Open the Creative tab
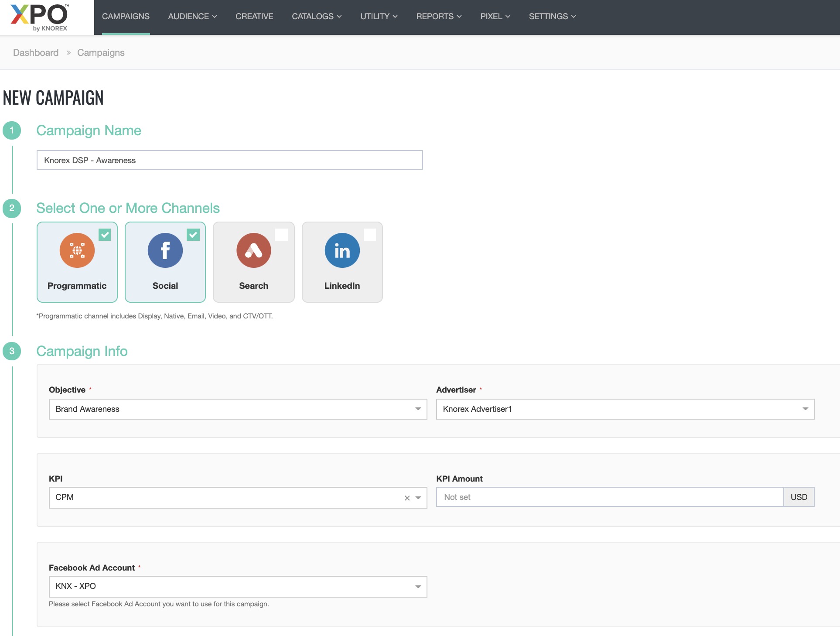The width and height of the screenshot is (840, 636). (254, 17)
